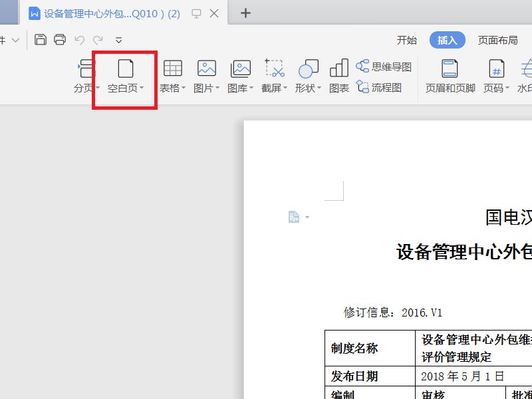Click the 图片 picture icon

click(x=207, y=68)
